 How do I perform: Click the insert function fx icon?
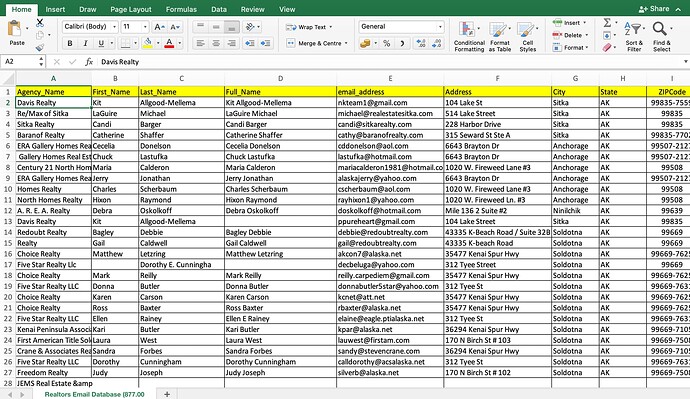tap(89, 62)
